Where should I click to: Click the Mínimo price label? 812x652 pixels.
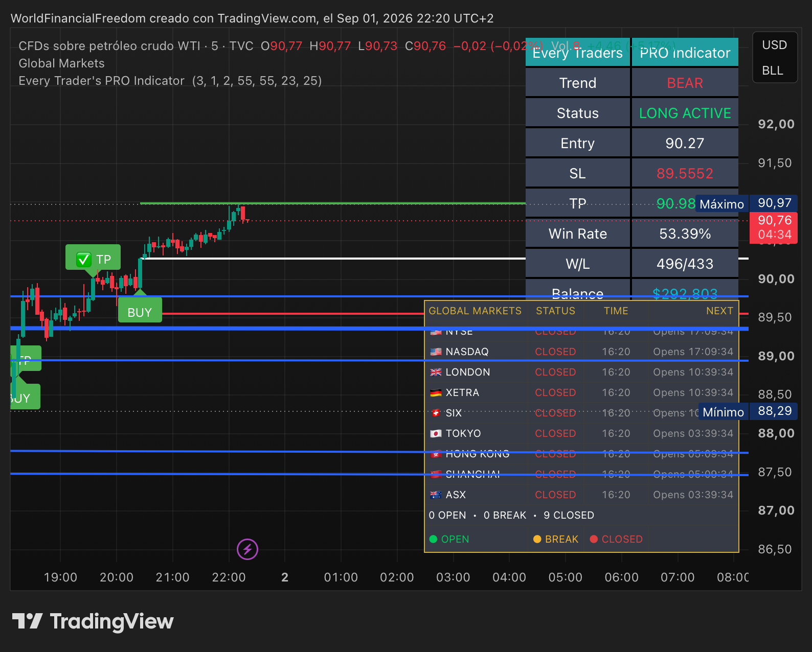(723, 412)
